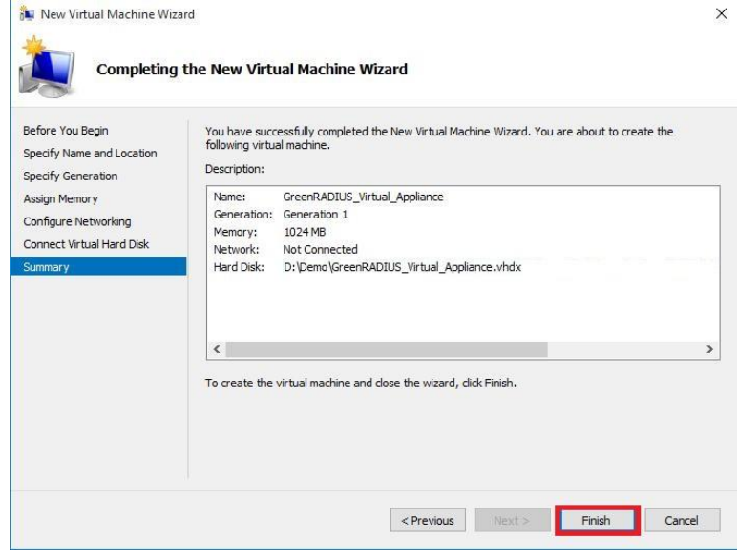Click the Network label in Description
Image resolution: width=738 pixels, height=560 pixels.
point(236,249)
